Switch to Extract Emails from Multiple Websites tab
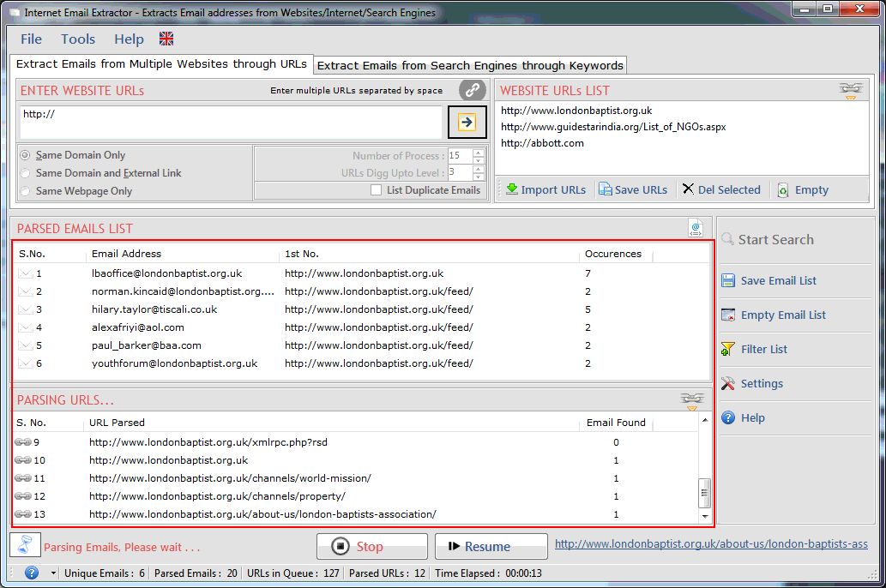 (x=161, y=63)
